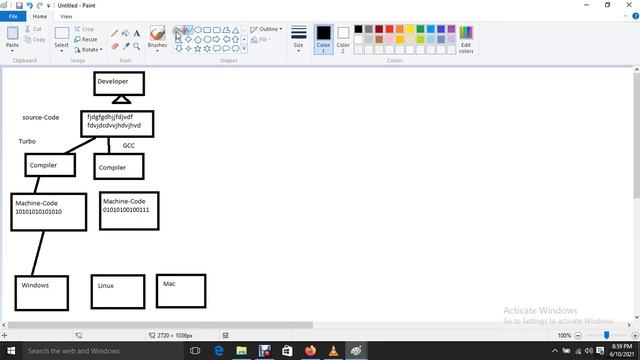Collapse the ribbon with the chevron
Viewport: 640px width, 360px height.
tap(626, 16)
